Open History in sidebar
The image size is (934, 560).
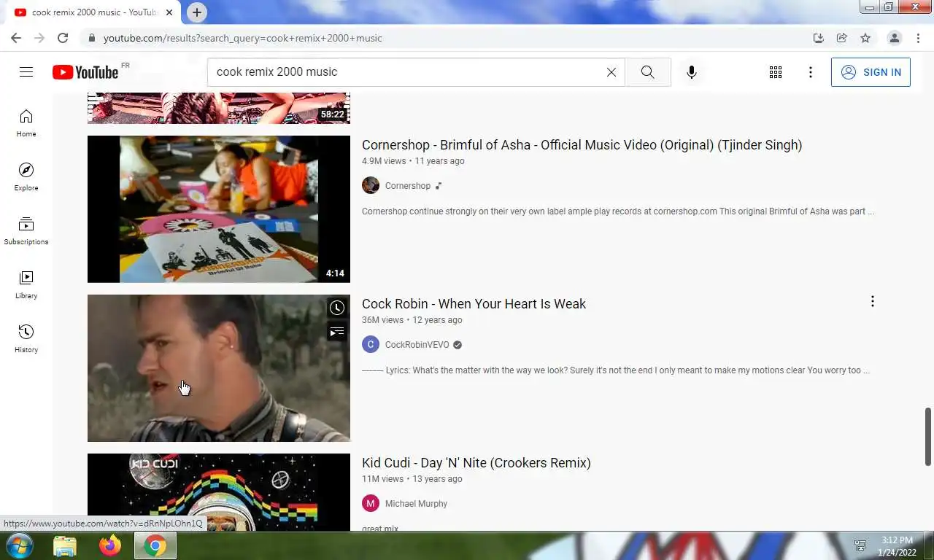click(x=26, y=339)
